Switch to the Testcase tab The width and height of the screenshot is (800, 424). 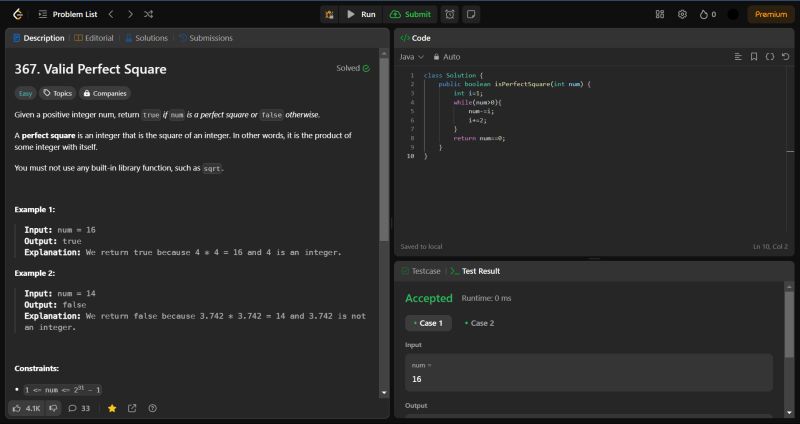click(x=420, y=271)
